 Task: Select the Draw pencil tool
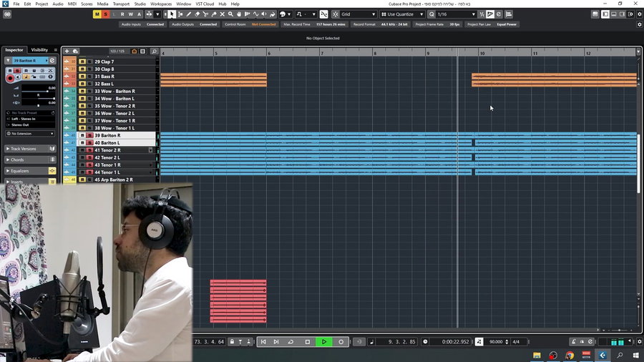pyautogui.click(x=189, y=14)
